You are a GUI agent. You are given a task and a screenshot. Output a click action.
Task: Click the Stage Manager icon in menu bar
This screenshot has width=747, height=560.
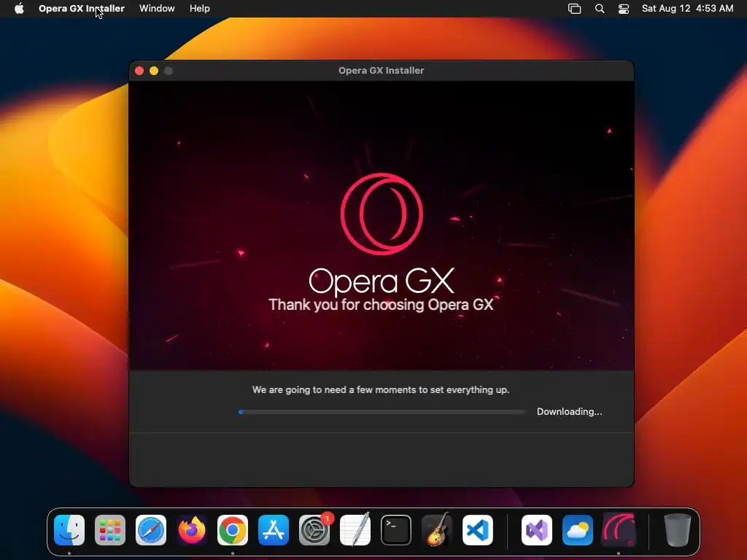click(575, 9)
